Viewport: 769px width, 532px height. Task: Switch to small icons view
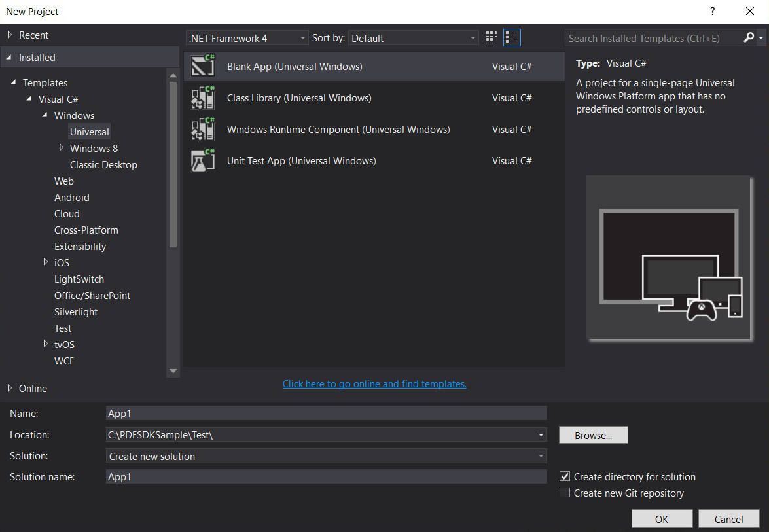492,38
